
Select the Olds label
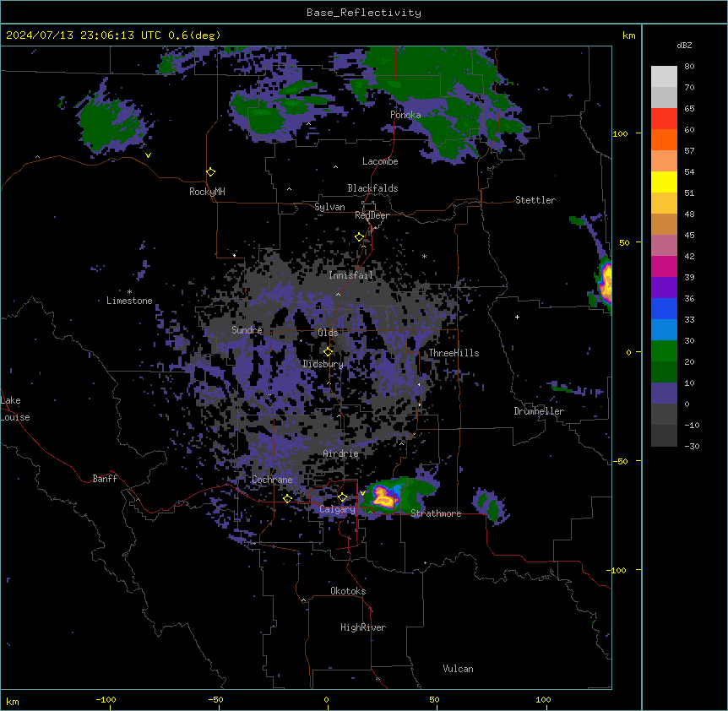click(328, 333)
